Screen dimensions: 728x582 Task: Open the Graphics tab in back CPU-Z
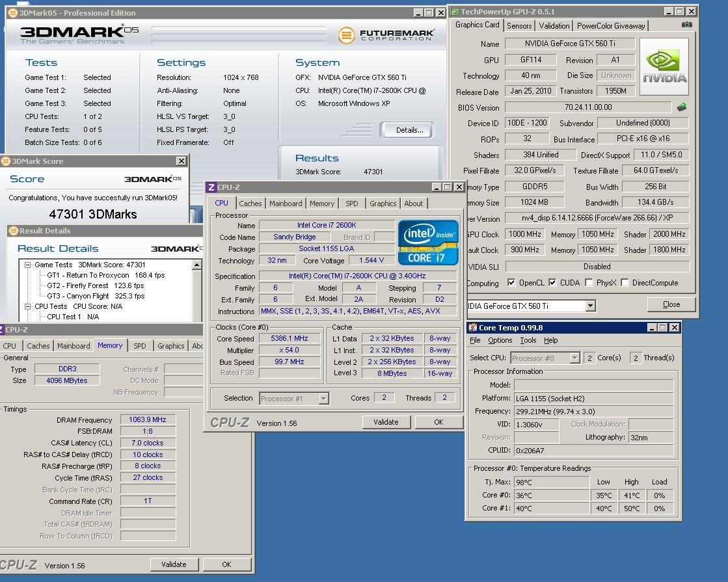click(x=171, y=346)
